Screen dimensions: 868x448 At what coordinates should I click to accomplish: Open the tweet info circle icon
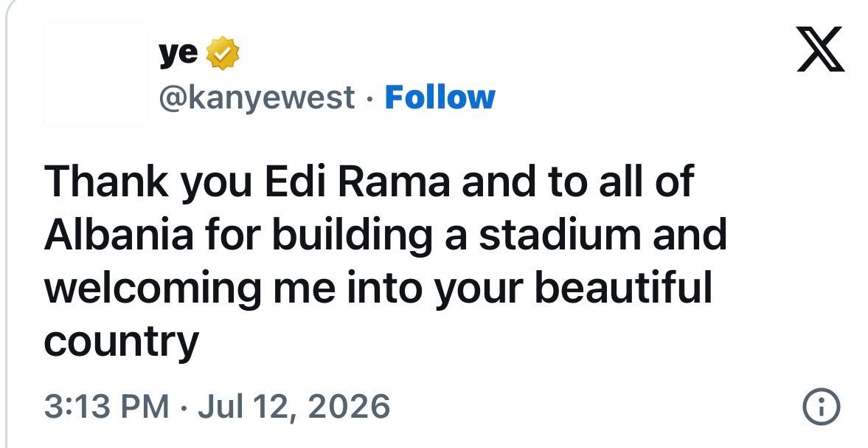tap(821, 406)
